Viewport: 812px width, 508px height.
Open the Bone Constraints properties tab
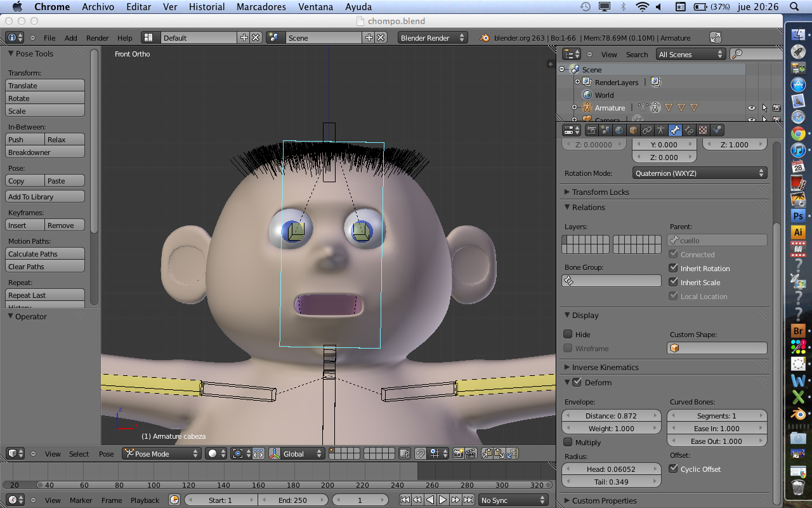point(689,130)
